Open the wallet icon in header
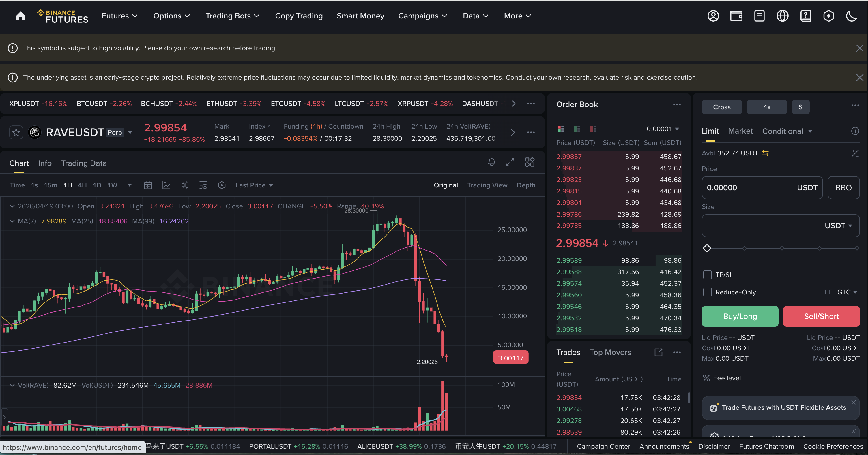The image size is (868, 455). pyautogui.click(x=736, y=16)
